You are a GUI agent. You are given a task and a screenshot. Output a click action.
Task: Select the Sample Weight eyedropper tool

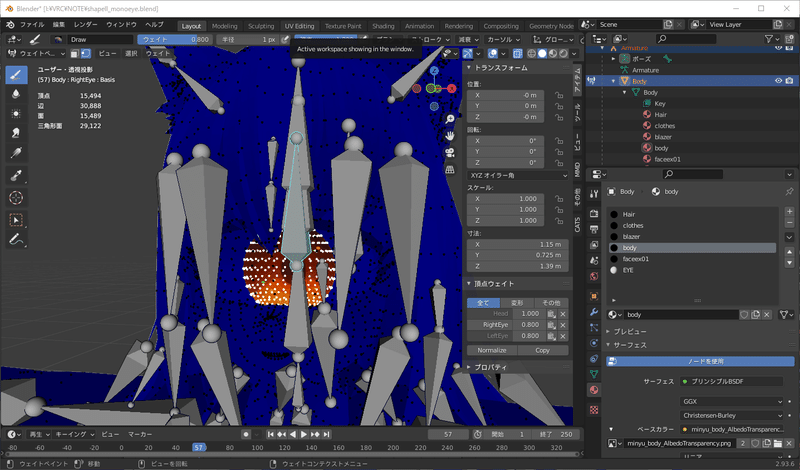(x=16, y=175)
